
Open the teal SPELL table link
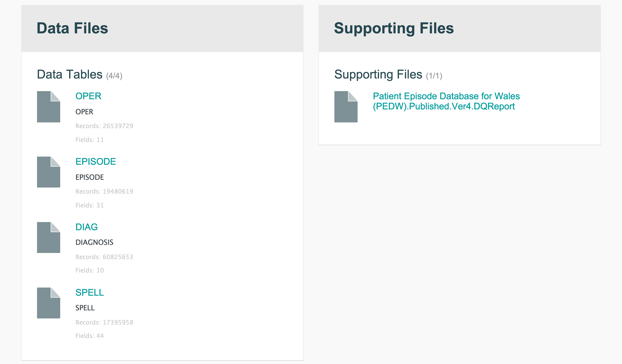(x=89, y=292)
